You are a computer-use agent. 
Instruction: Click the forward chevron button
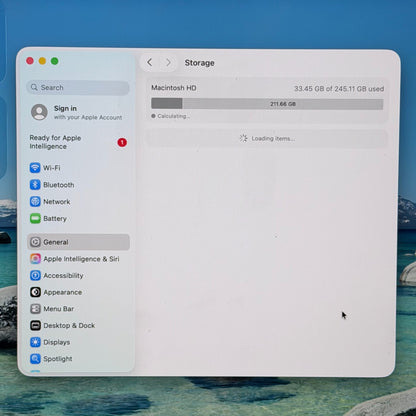point(168,62)
